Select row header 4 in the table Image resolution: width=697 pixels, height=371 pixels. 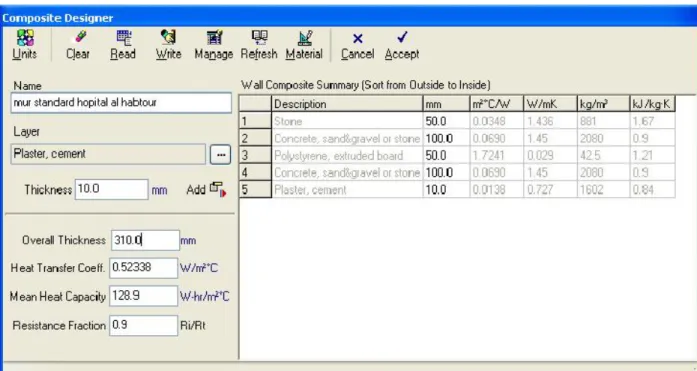[255, 172]
